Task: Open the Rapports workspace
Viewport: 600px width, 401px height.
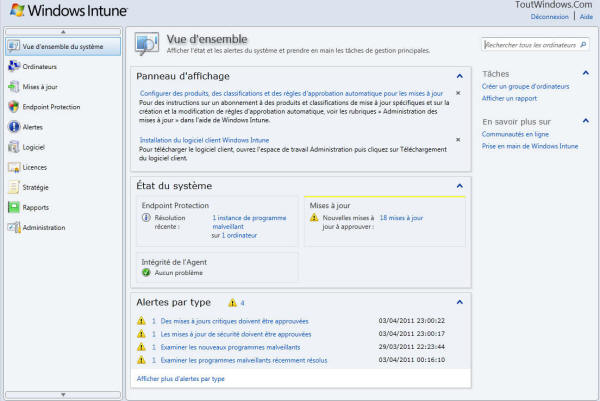Action: [x=36, y=208]
